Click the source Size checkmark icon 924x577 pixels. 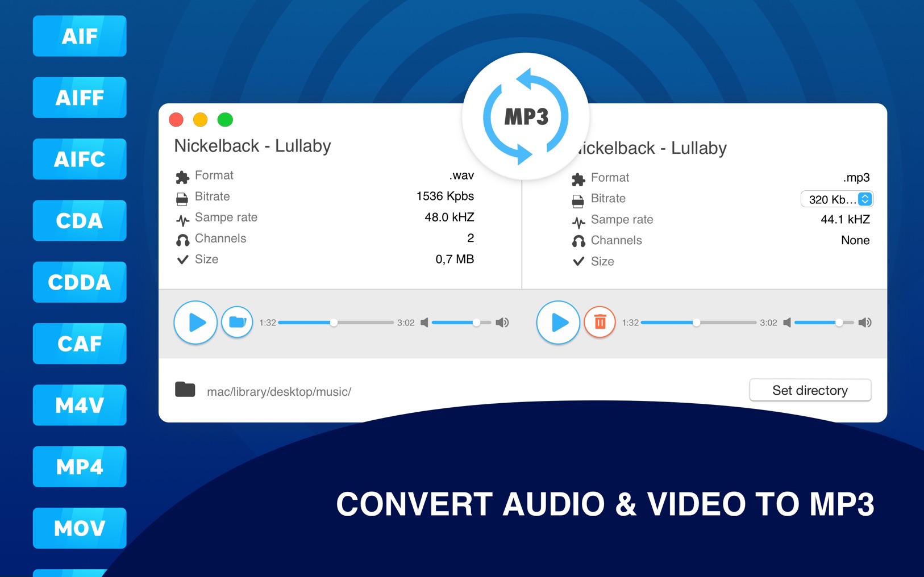[x=182, y=260]
